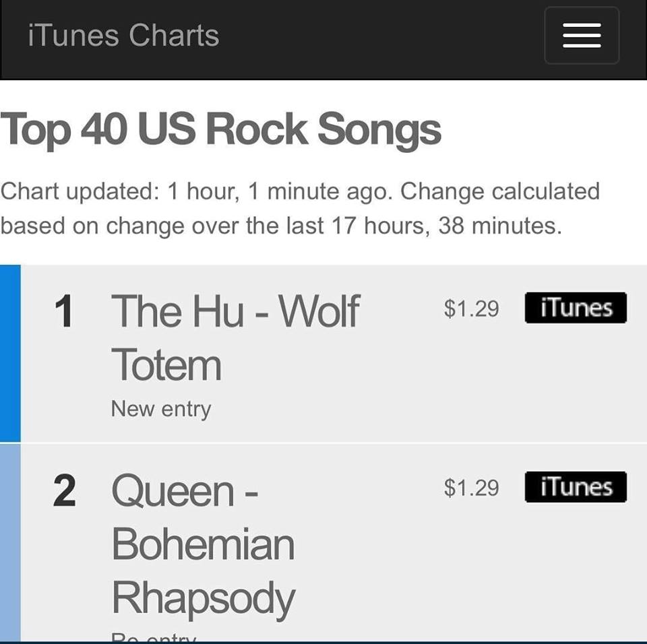The image size is (647, 644).
Task: Click the partially visible Re-entry label
Action: pyautogui.click(x=154, y=637)
